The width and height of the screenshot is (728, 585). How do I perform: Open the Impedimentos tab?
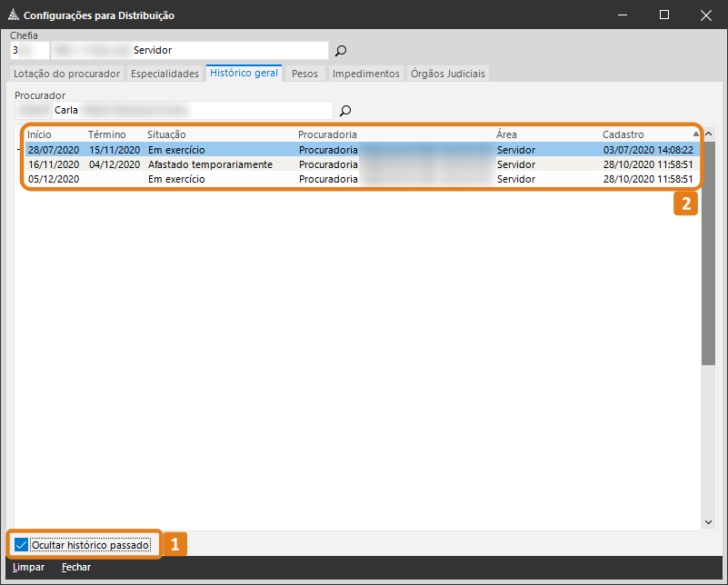(365, 74)
